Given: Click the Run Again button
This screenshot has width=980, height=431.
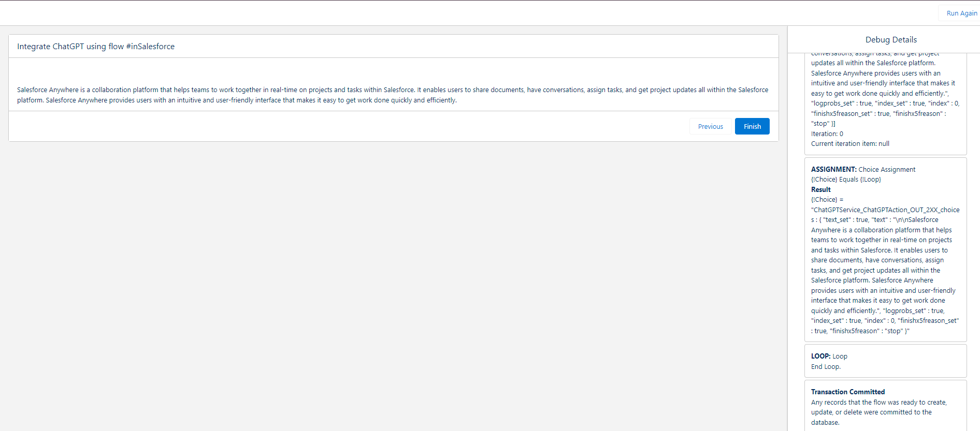Looking at the screenshot, I should tap(961, 13).
